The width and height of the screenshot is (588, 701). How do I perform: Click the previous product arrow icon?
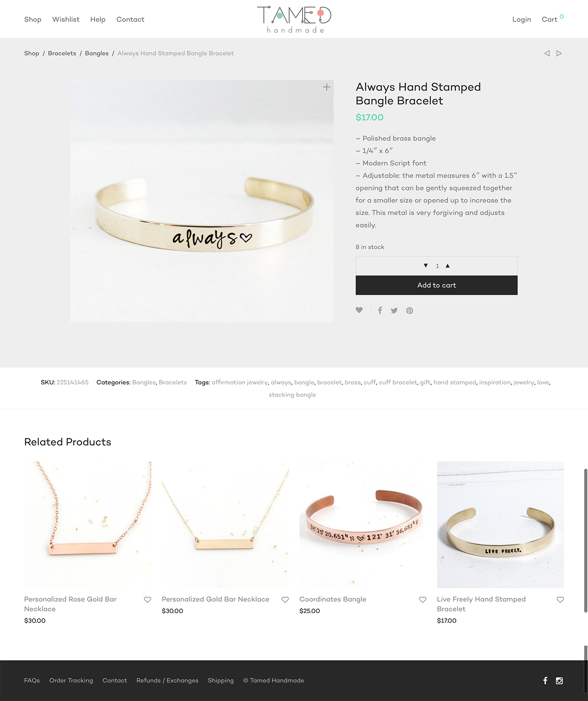[547, 54]
